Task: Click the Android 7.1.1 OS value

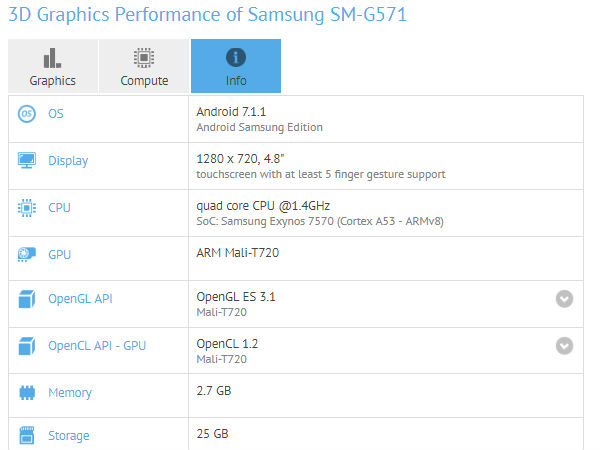Action: pos(231,112)
